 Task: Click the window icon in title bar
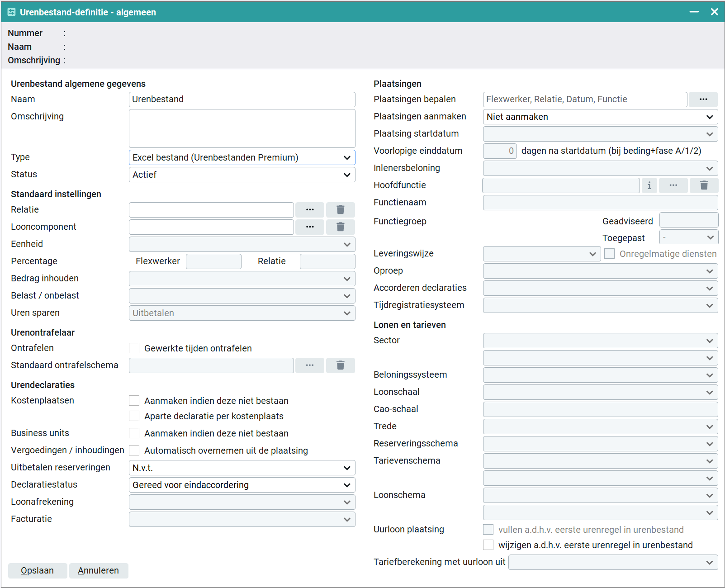click(x=12, y=12)
